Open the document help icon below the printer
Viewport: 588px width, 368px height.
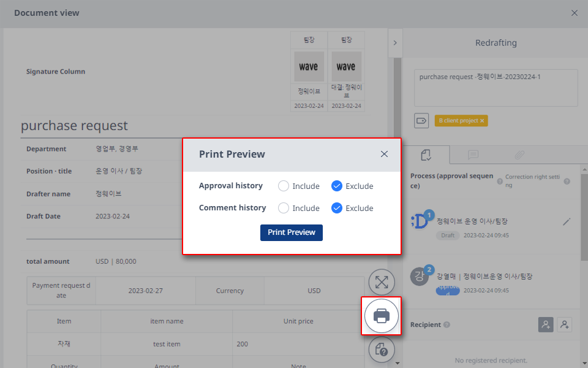pyautogui.click(x=382, y=348)
